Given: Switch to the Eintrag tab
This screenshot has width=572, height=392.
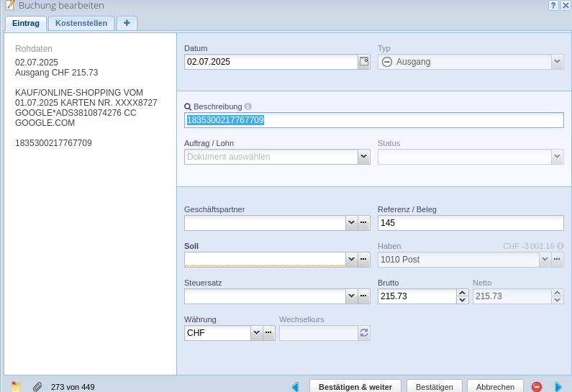Looking at the screenshot, I should 26,23.
